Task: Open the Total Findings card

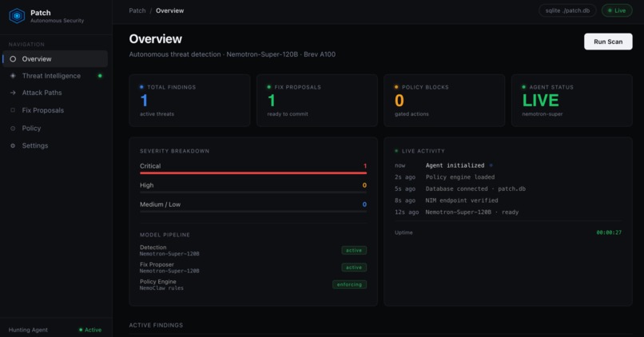Action: coord(189,100)
